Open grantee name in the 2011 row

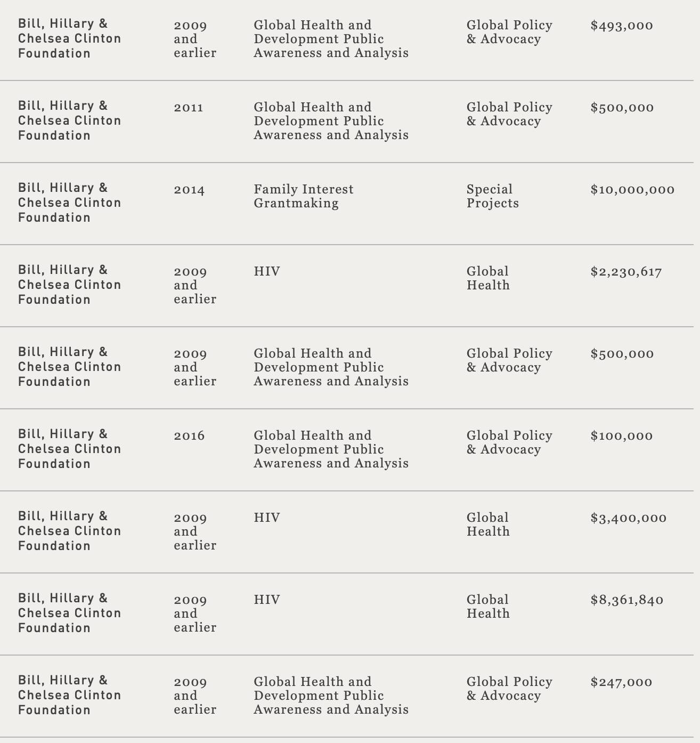(x=69, y=120)
